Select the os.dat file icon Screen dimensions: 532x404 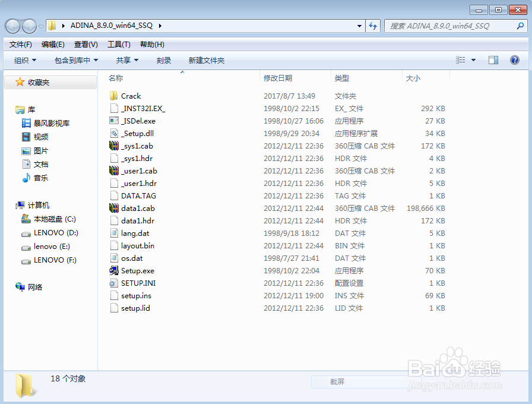pos(114,258)
